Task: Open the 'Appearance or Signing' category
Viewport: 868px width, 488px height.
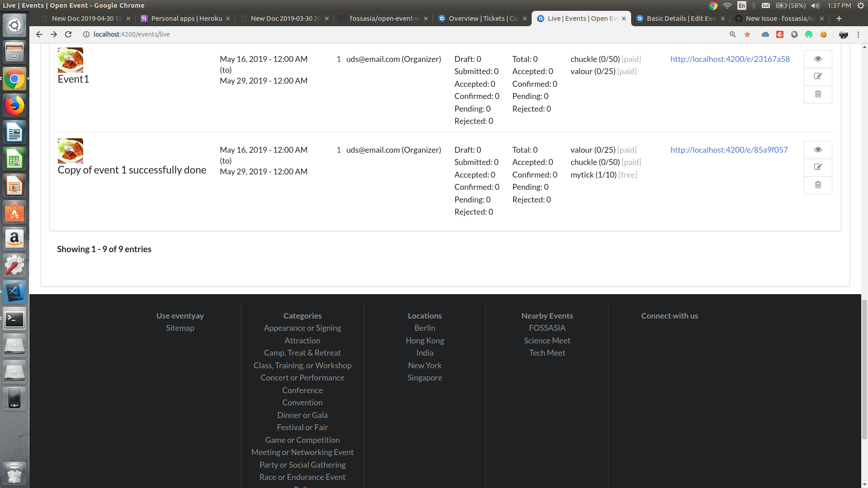Action: coord(302,328)
